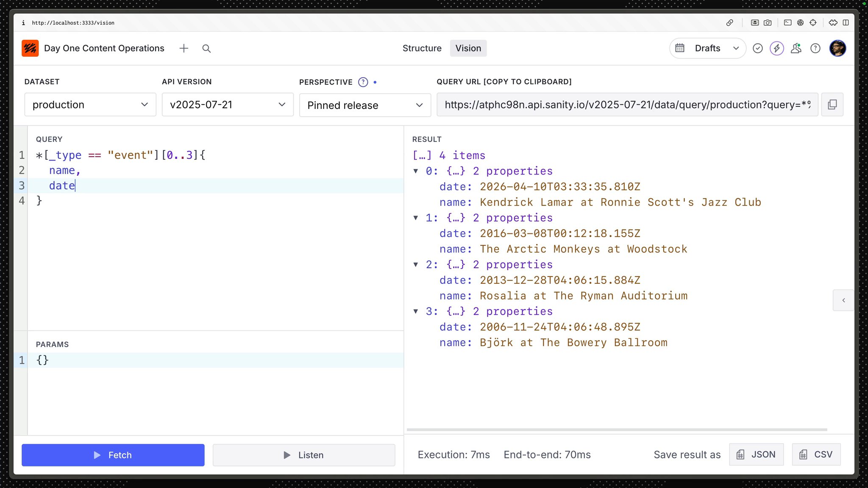Click date value 2026-04-10T03:33:35.810Z
This screenshot has height=488, width=868.
tap(560, 187)
